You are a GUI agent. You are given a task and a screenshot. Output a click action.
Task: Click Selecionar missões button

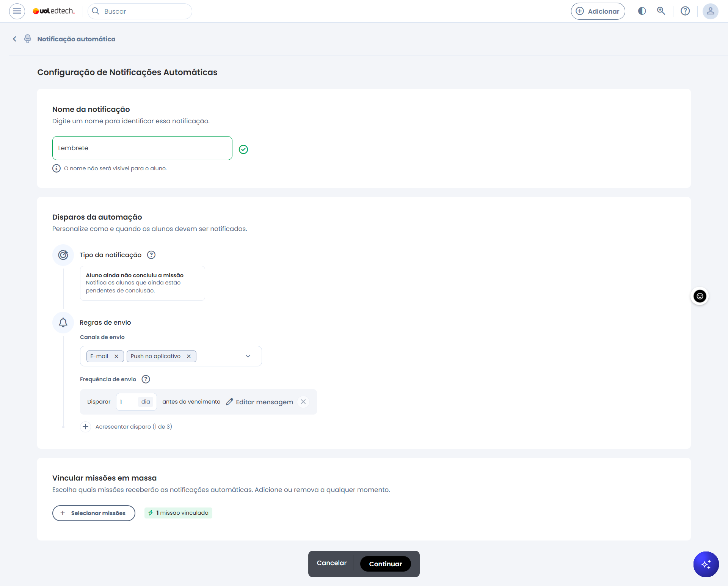tap(94, 513)
